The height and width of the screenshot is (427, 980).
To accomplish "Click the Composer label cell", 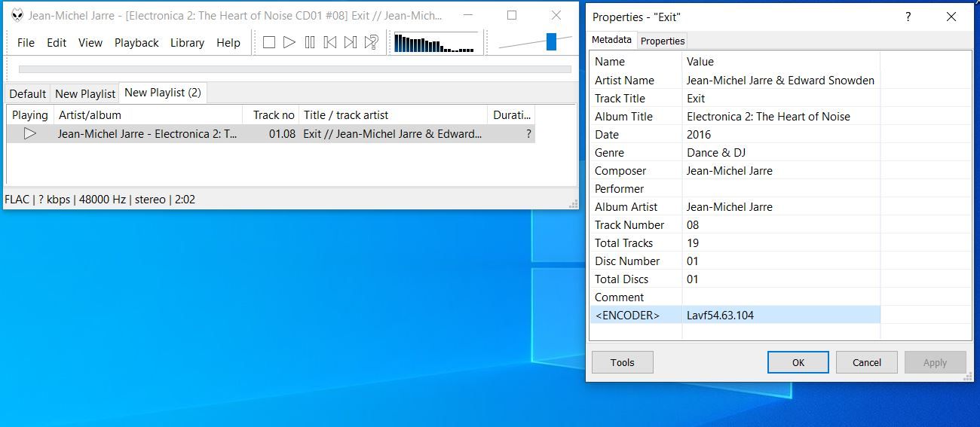I will tap(636, 171).
